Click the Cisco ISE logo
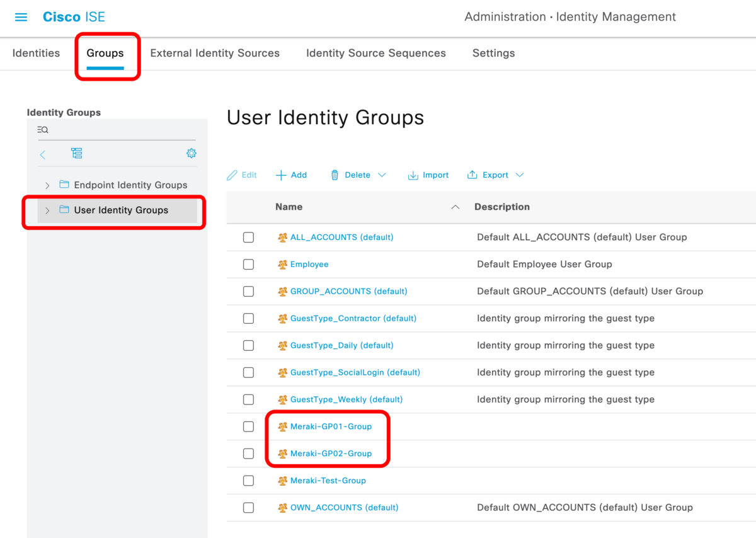This screenshot has height=538, width=756. point(74,16)
